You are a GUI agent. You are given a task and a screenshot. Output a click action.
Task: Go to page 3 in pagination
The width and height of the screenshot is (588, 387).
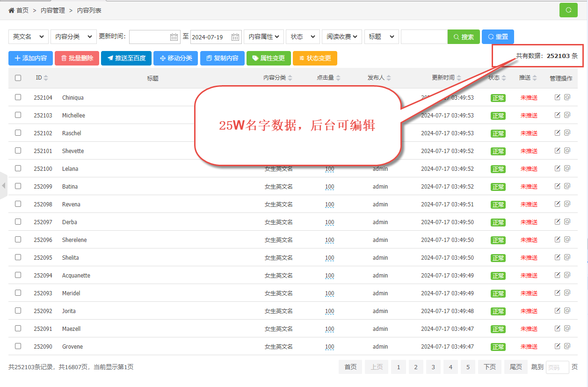tap(433, 367)
